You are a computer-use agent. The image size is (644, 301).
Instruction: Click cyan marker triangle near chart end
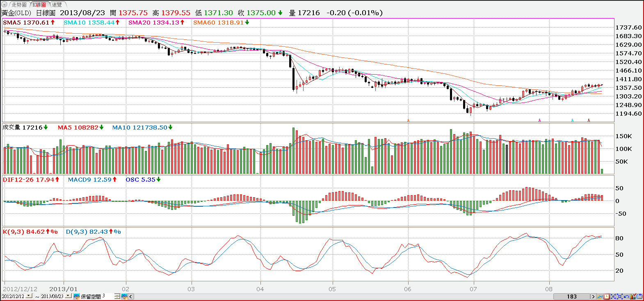coord(572,120)
